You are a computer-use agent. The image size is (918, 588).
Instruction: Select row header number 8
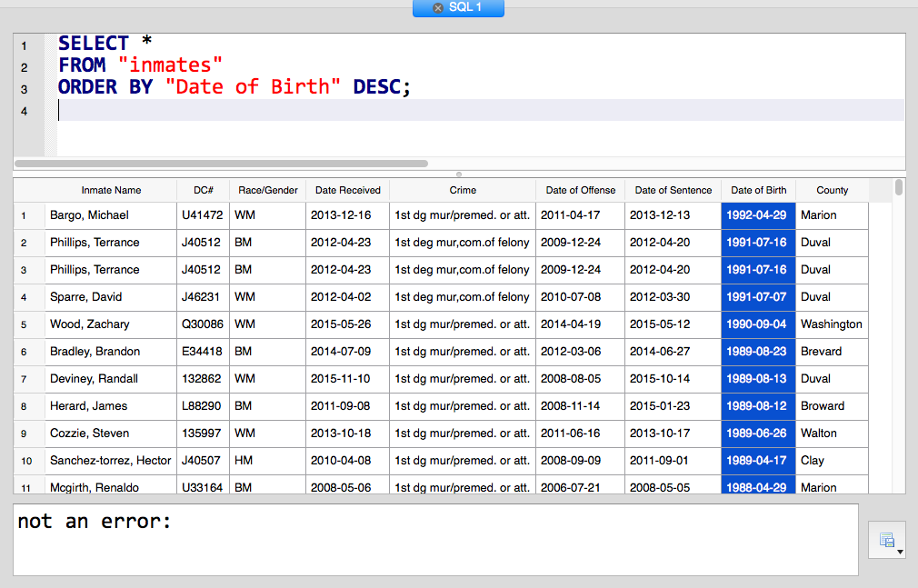(x=29, y=406)
